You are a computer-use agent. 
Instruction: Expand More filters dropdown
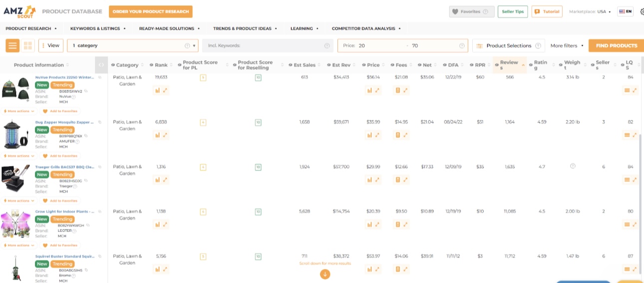[567, 45]
